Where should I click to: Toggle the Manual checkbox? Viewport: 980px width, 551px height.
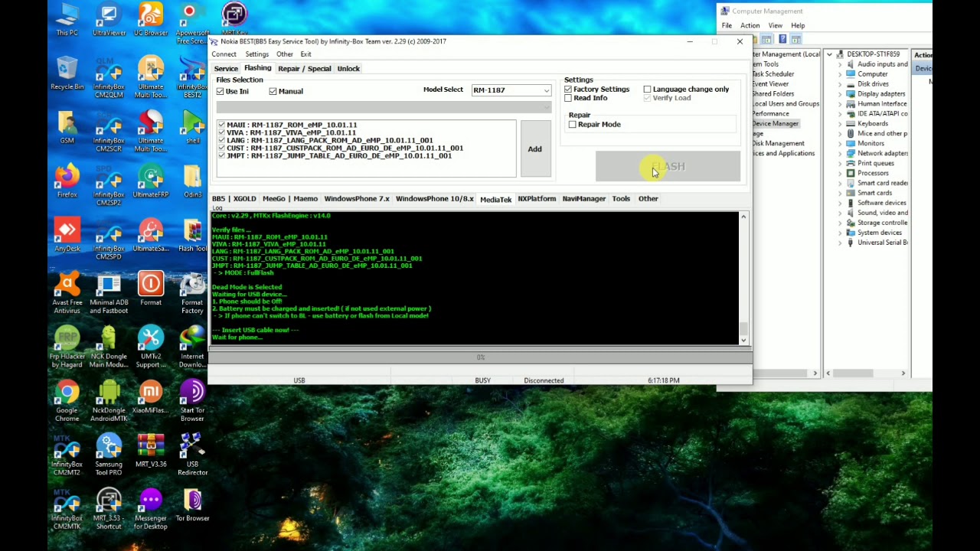273,91
